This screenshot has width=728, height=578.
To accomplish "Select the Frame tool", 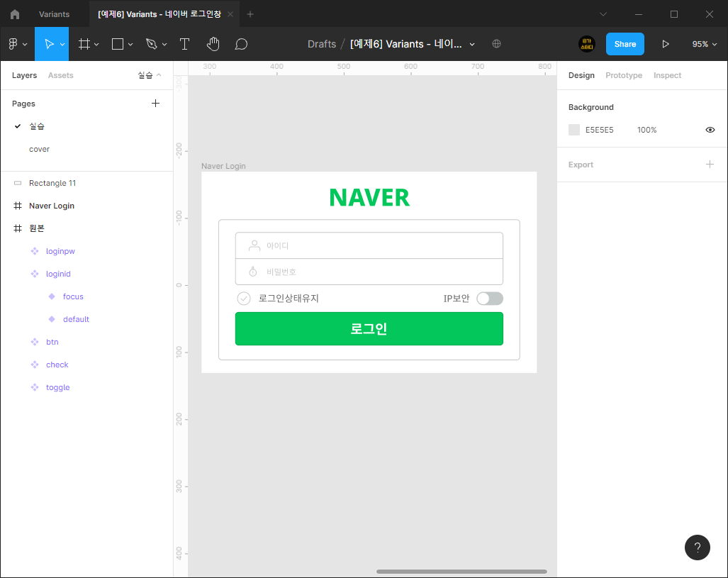I will click(84, 44).
